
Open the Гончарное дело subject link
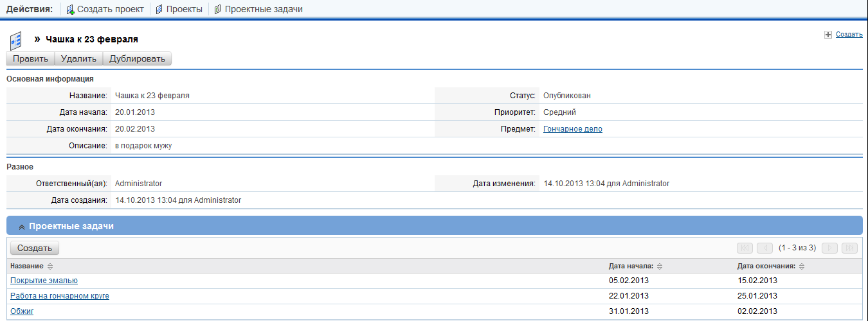[x=572, y=129]
